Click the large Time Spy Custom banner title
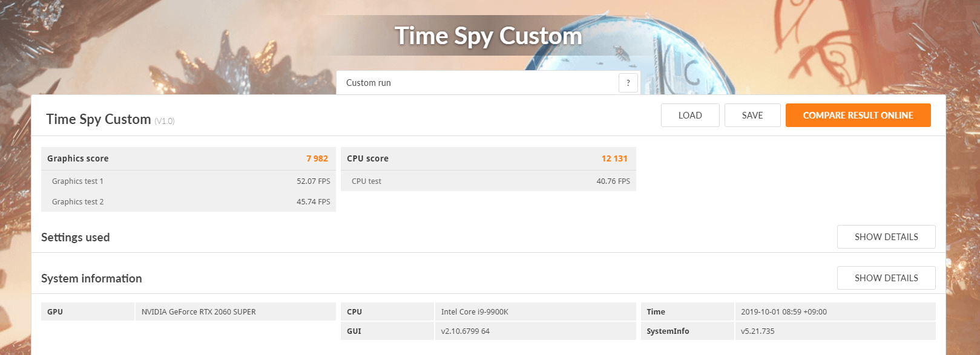The width and height of the screenshot is (980, 355). (488, 36)
